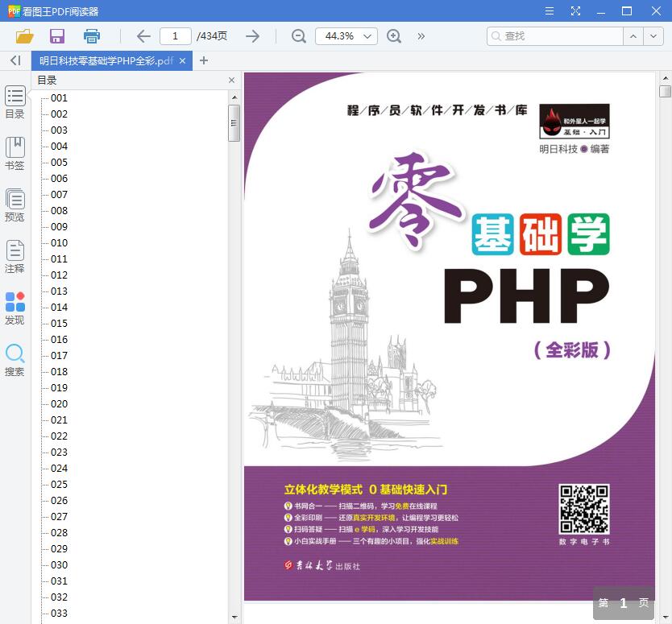Toggle fullscreen with the expand arrows icon

tap(575, 11)
